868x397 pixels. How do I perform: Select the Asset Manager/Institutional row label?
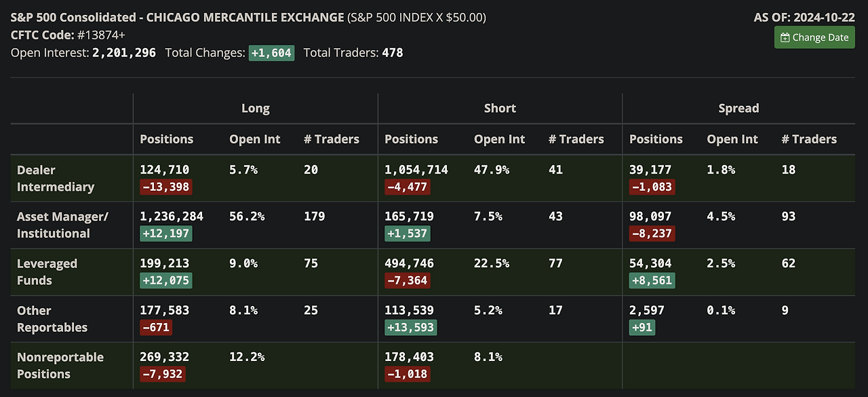[x=62, y=225]
